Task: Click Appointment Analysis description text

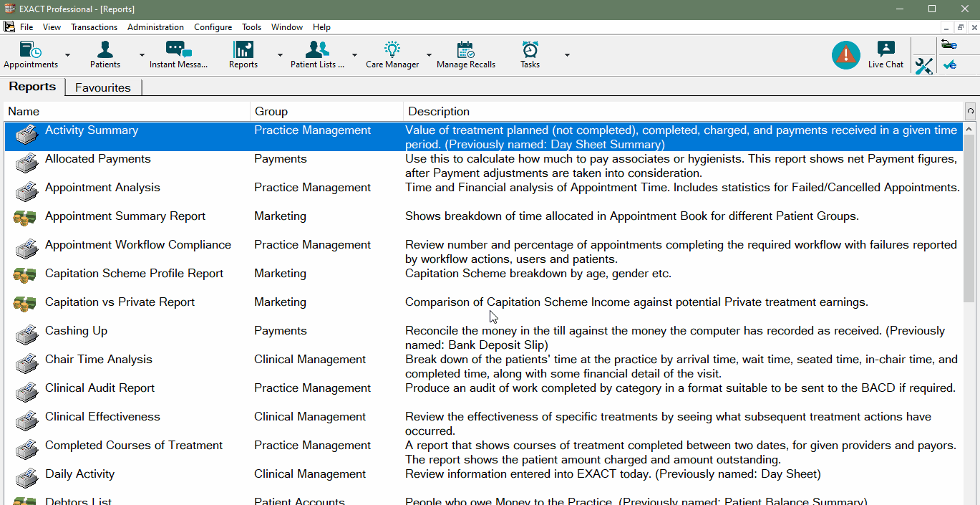Action: click(x=682, y=188)
